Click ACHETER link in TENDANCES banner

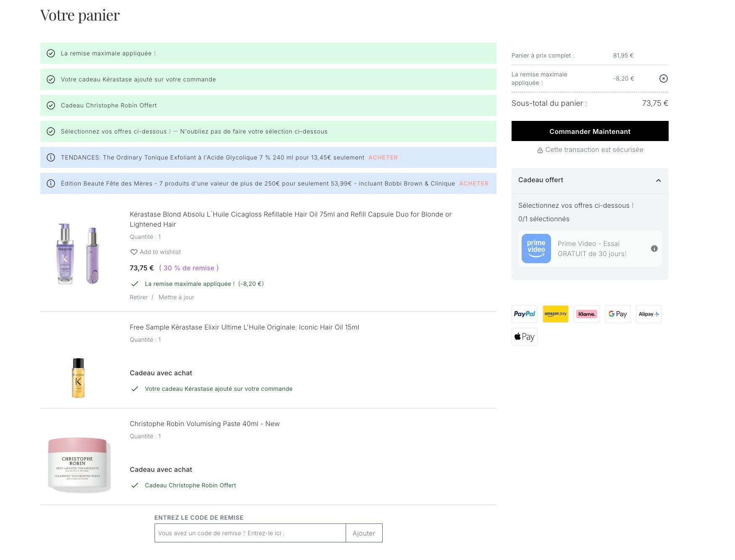click(383, 157)
